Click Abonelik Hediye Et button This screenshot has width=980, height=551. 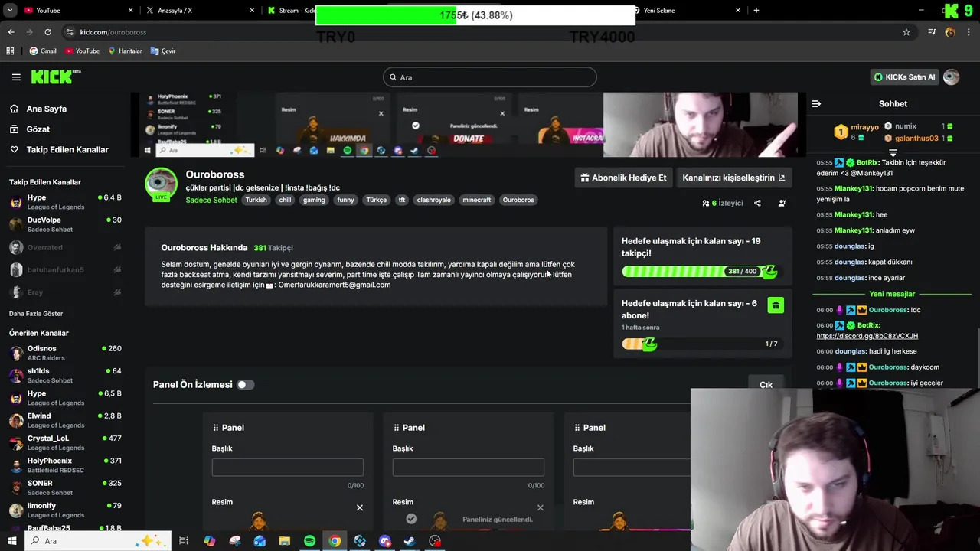pos(623,178)
